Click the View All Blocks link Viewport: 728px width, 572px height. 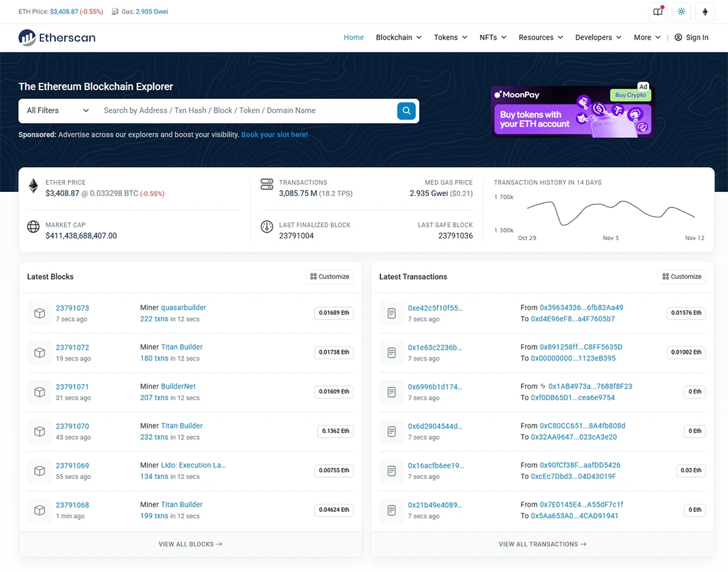pyautogui.click(x=190, y=544)
